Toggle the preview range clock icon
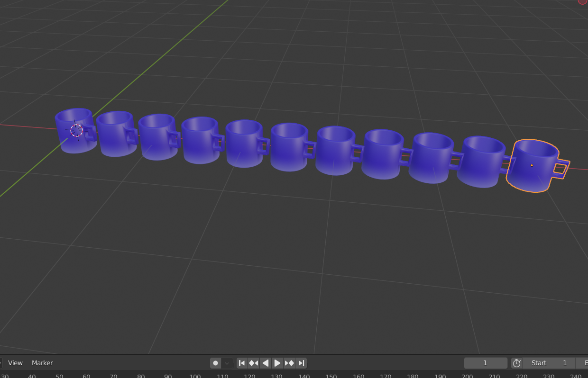Image resolution: width=588 pixels, height=378 pixels. point(517,363)
